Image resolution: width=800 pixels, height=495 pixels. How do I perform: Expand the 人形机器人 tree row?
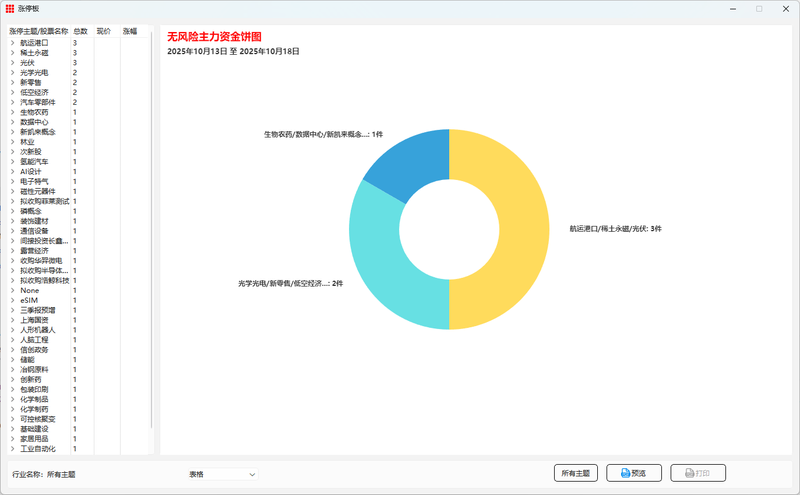coord(13,330)
